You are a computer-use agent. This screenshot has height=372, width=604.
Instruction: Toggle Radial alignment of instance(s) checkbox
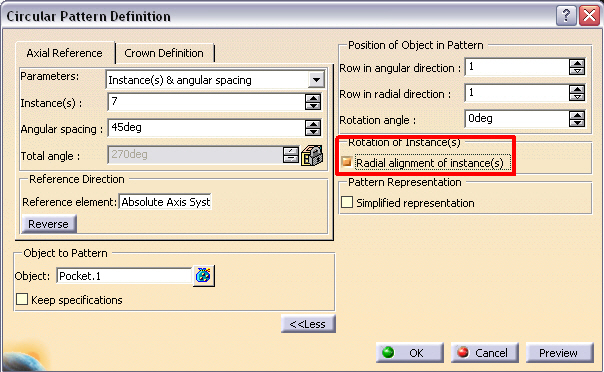347,162
